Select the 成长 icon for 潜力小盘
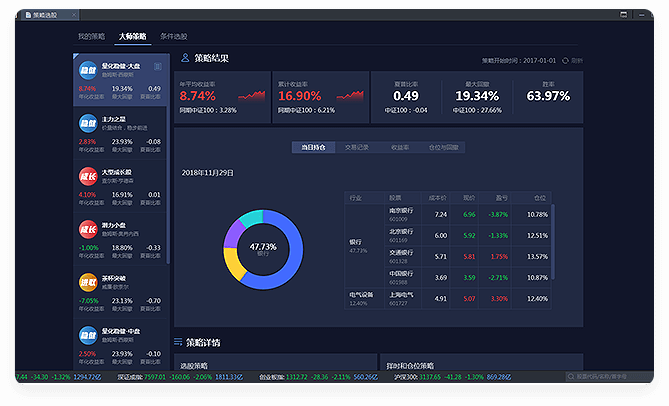This screenshot has height=406, width=669. 88,229
